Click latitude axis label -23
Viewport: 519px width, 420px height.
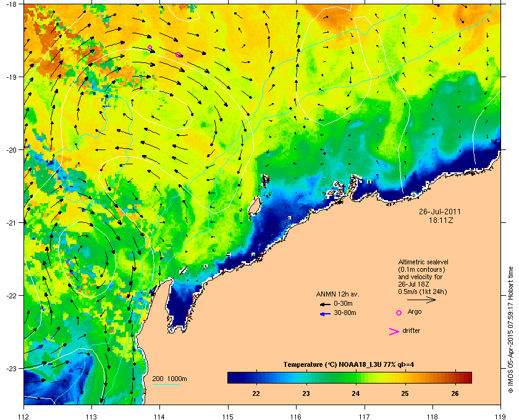pyautogui.click(x=11, y=368)
